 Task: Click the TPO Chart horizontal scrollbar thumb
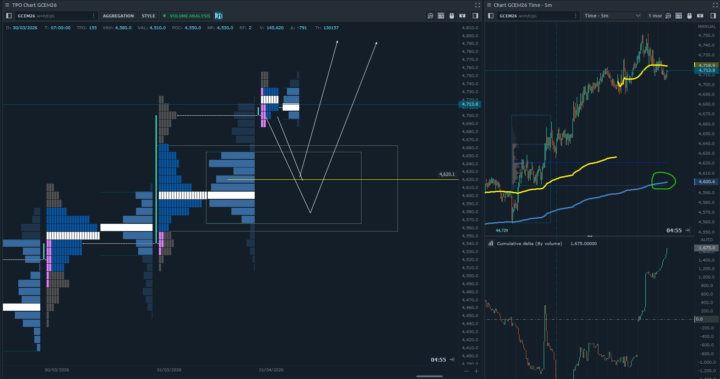coord(429,376)
